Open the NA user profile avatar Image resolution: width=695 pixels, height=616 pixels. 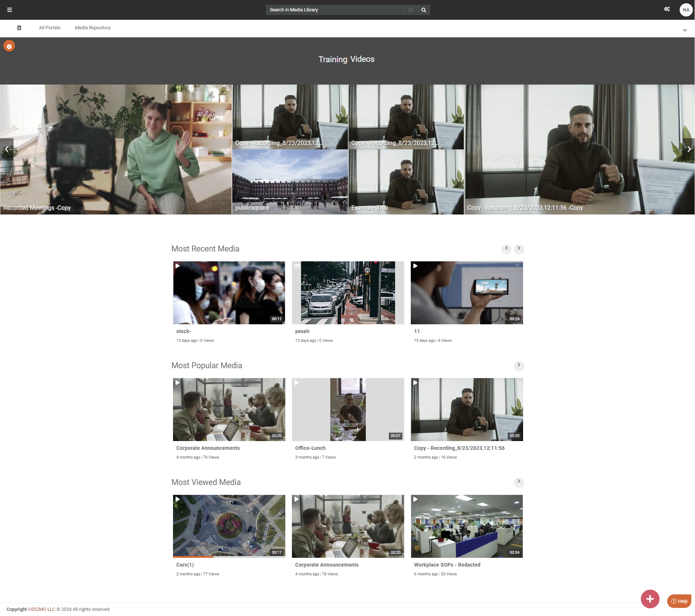[x=686, y=10]
